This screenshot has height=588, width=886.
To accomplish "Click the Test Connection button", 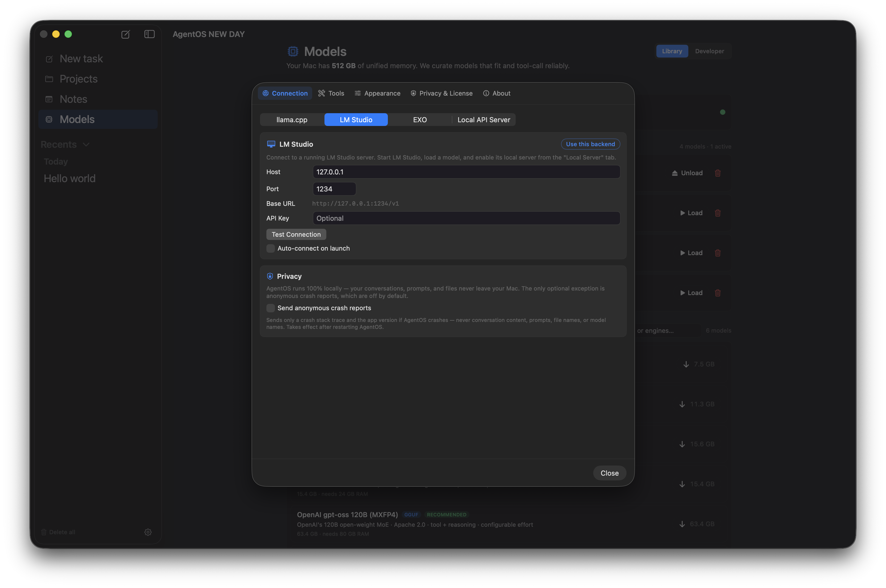I will pyautogui.click(x=296, y=234).
